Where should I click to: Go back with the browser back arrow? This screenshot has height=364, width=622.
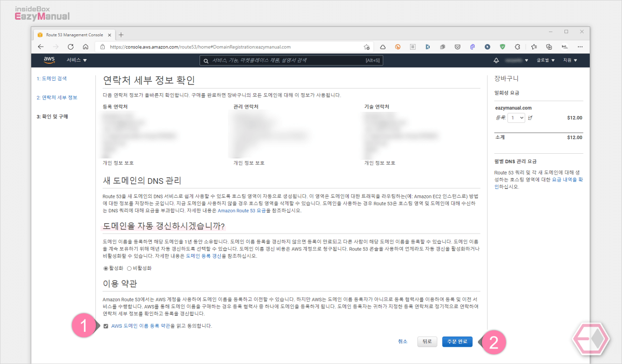[41, 47]
